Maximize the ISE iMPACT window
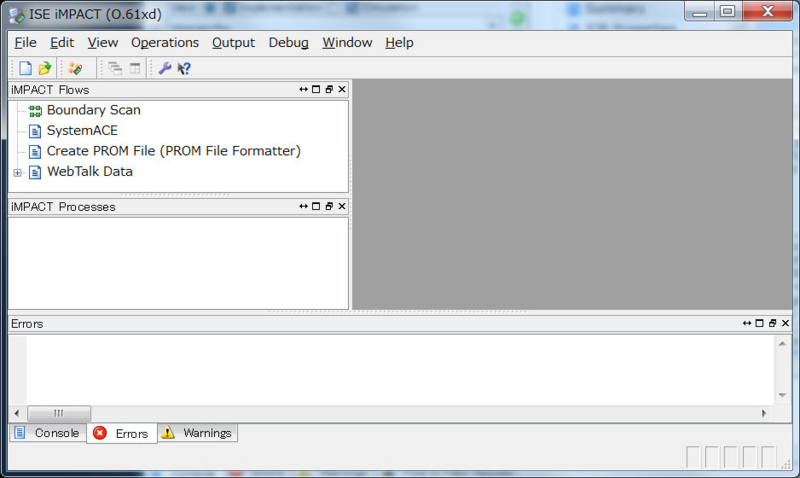Screen dimensions: 800x478 pyautogui.click(x=728, y=11)
